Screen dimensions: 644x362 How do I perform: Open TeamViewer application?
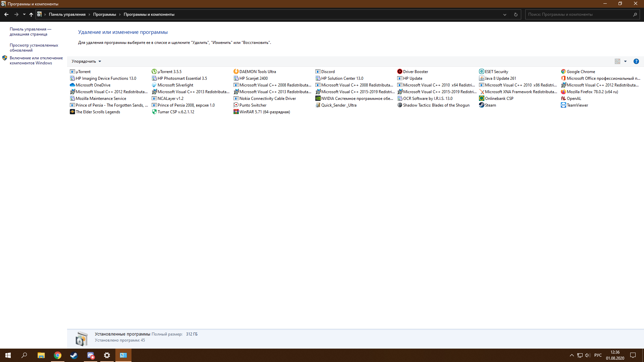[x=578, y=105]
